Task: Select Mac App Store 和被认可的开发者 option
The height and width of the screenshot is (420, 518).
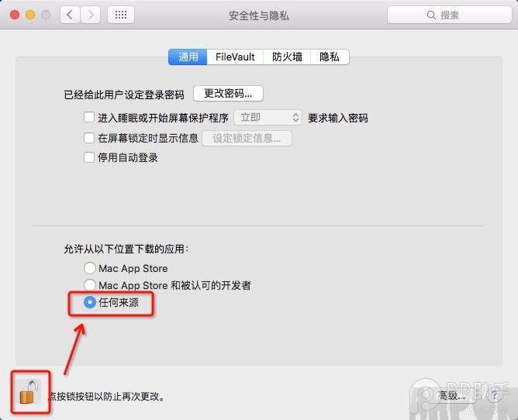Action: point(90,285)
